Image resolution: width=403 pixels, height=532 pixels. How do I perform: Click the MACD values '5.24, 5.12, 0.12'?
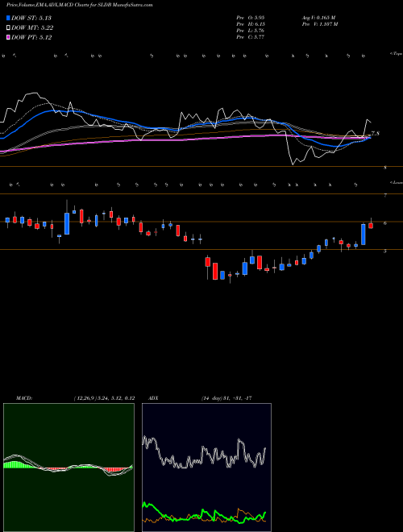[x=115, y=398]
